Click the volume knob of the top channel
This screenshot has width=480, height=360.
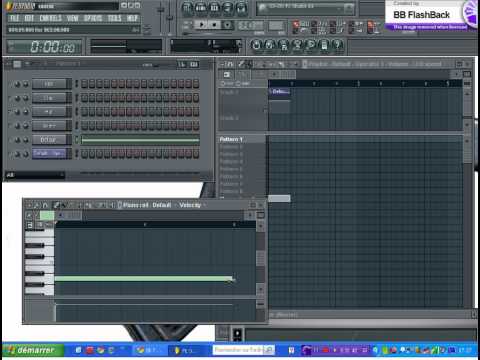[25, 84]
